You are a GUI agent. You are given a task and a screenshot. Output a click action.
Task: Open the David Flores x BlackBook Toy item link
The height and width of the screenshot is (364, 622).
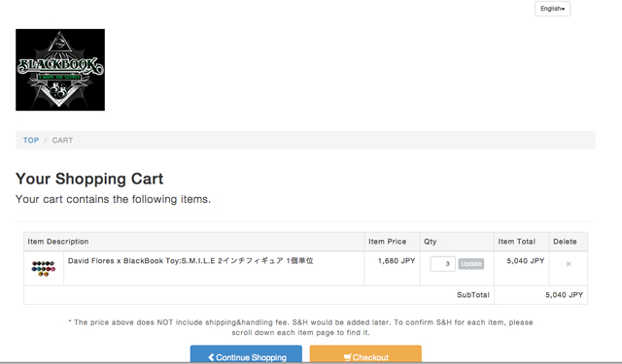pyautogui.click(x=190, y=260)
